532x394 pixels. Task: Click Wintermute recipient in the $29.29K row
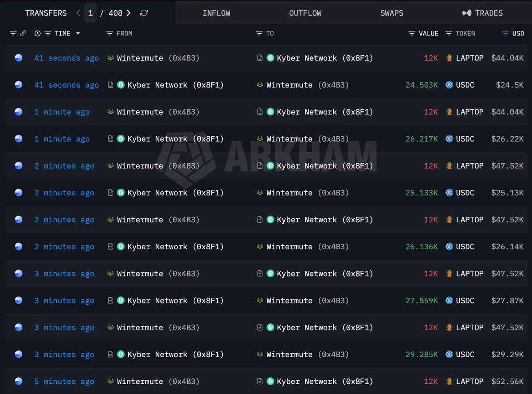click(289, 355)
